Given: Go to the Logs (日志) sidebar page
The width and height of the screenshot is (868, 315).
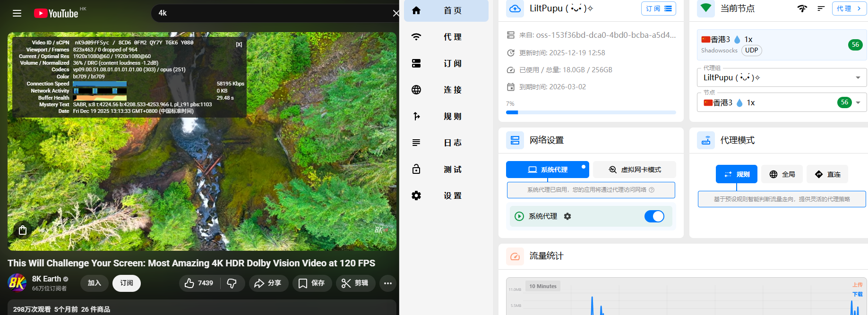Looking at the screenshot, I should point(446,143).
